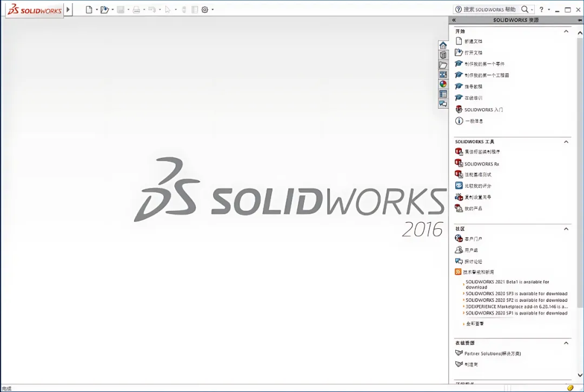Collapse the SOLIDWORKS 工具 section
584x392 pixels.
click(x=566, y=142)
